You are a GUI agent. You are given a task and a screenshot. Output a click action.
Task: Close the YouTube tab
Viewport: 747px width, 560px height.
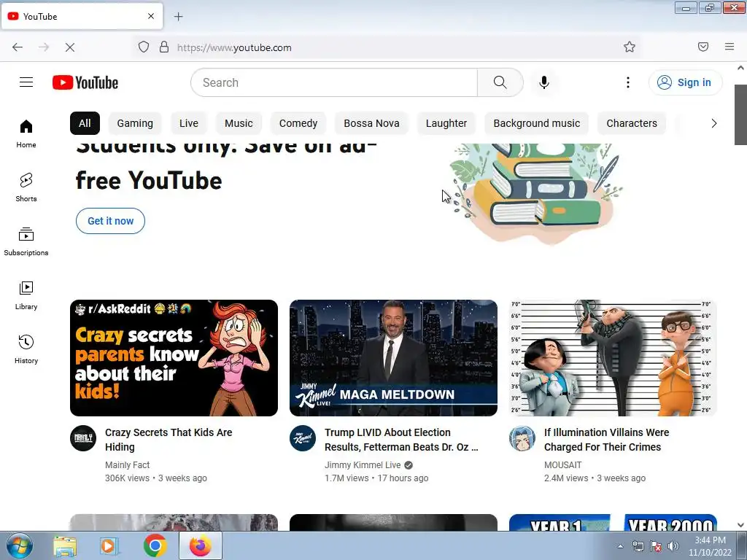(x=151, y=16)
